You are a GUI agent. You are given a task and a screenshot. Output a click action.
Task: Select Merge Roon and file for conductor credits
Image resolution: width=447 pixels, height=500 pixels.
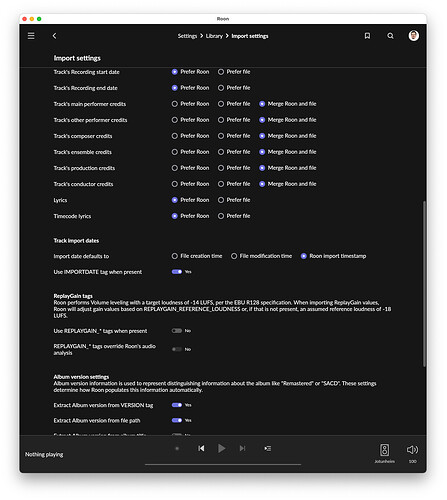(288, 184)
